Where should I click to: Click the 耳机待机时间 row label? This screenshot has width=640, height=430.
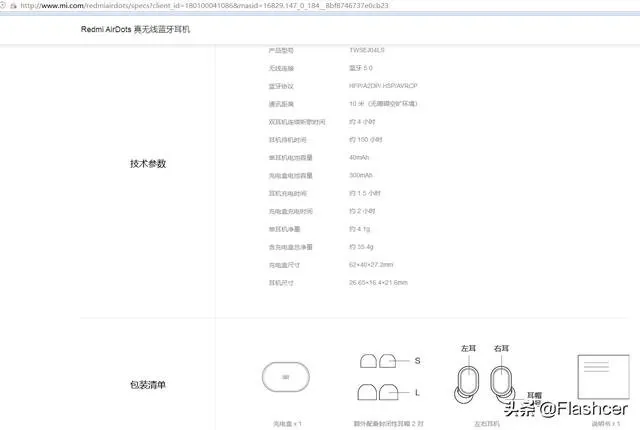coord(287,140)
